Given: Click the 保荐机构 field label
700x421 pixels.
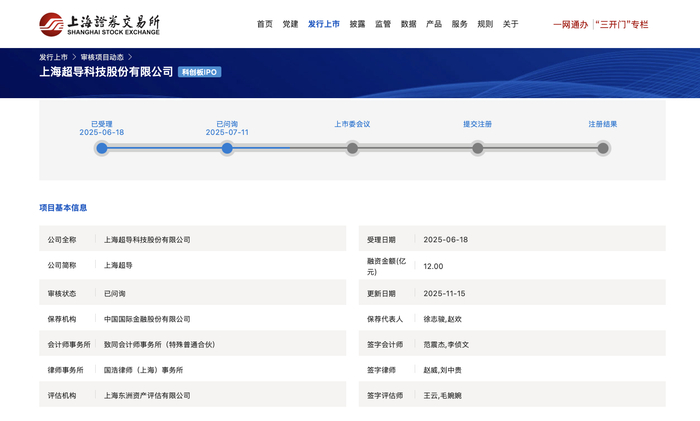Looking at the screenshot, I should (62, 319).
